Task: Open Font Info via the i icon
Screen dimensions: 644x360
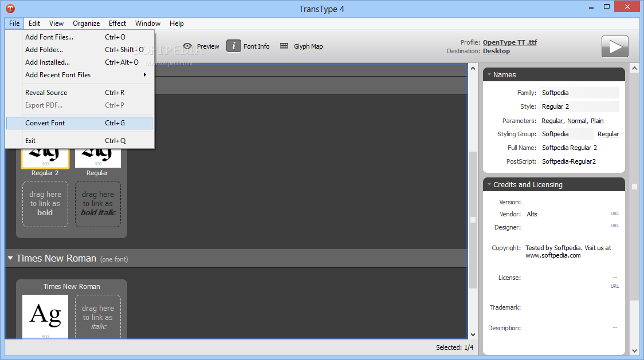Action: 234,46
